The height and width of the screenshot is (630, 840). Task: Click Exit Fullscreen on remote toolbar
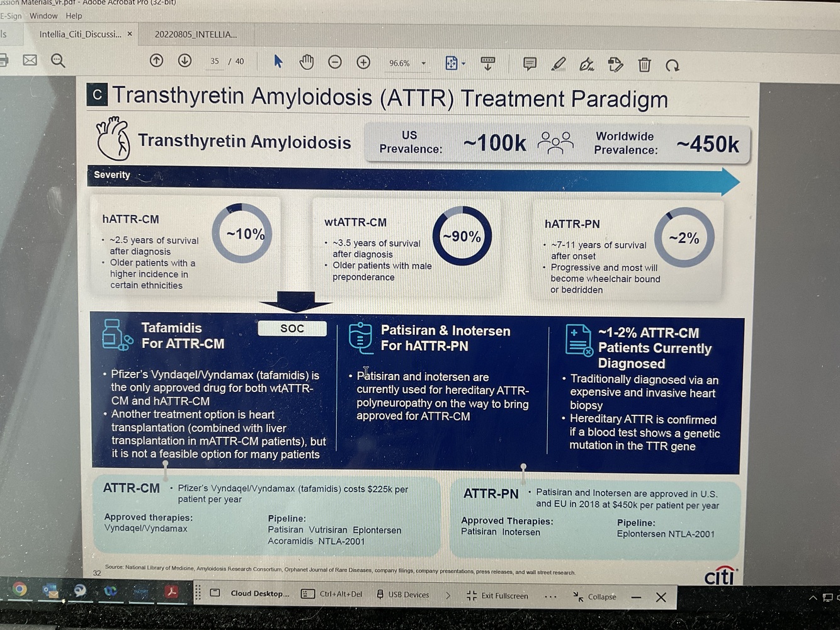tap(497, 596)
